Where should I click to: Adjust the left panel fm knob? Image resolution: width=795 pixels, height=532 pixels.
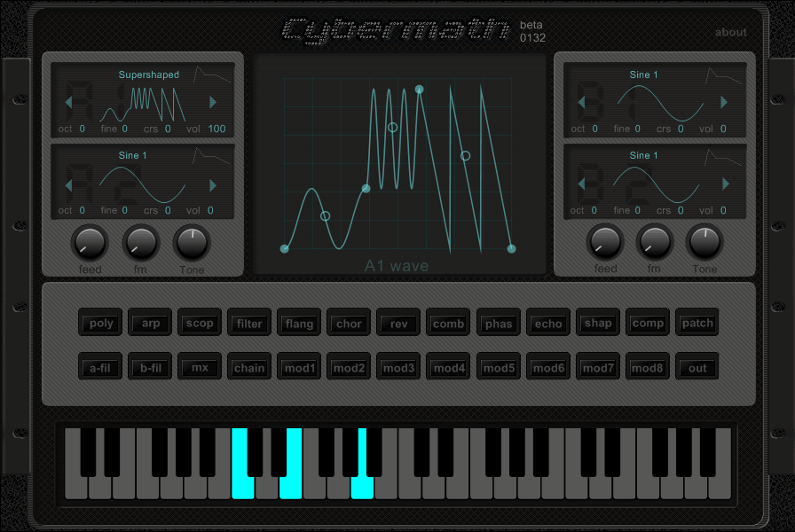pyautogui.click(x=141, y=243)
